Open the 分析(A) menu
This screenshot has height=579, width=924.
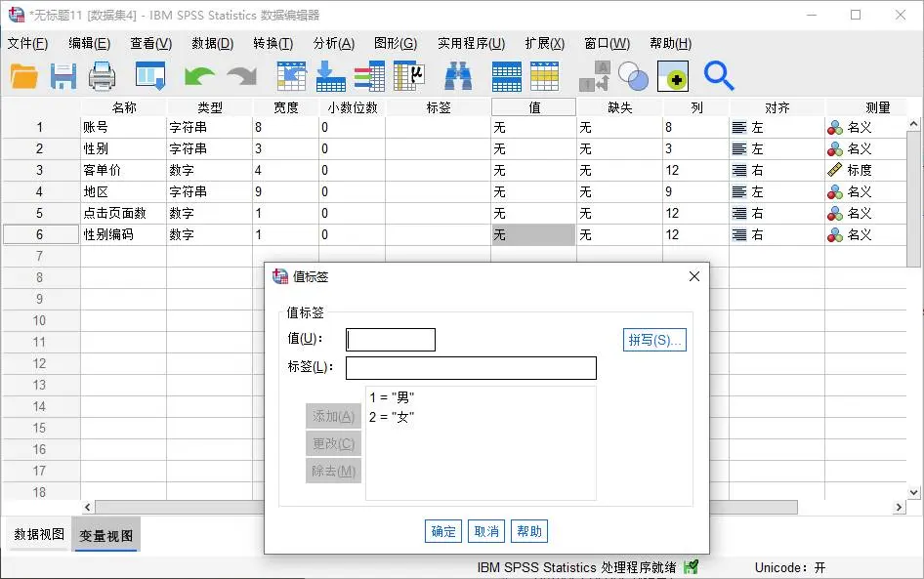pos(333,44)
